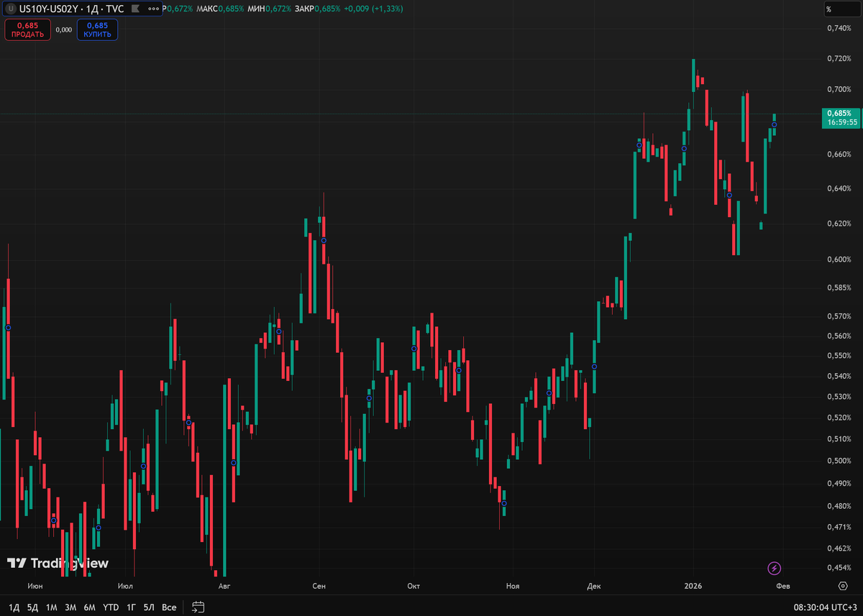Select the 1М time range
This screenshot has width=863, height=616.
pos(51,607)
